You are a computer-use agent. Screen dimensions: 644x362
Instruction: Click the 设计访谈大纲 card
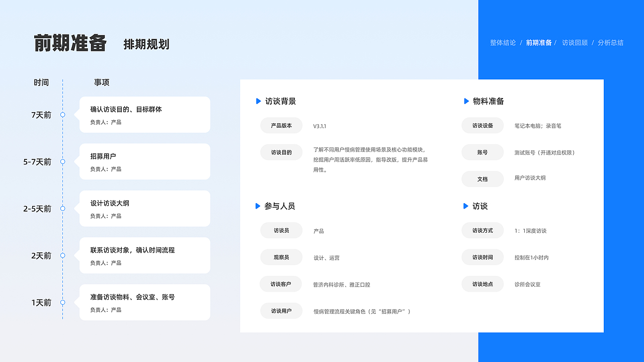click(x=144, y=209)
